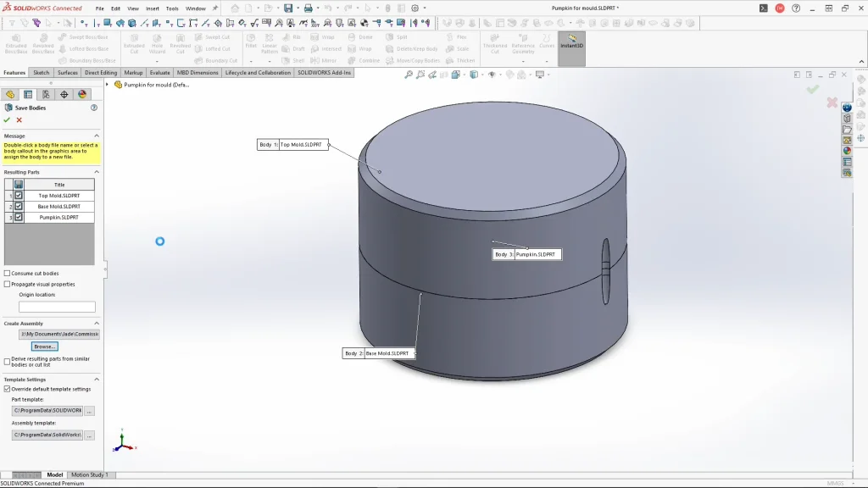
Task: Click the Browse... button
Action: click(x=44, y=347)
